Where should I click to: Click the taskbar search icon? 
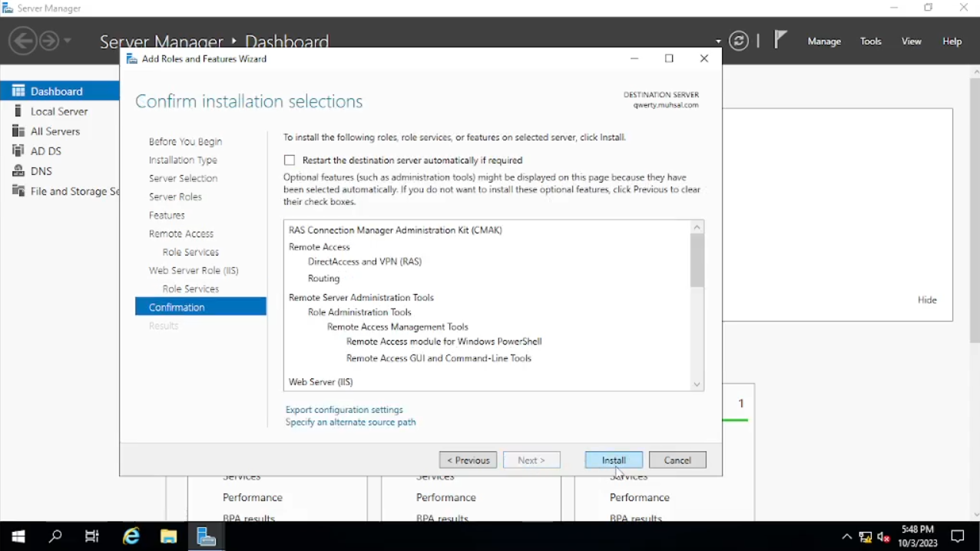pyautogui.click(x=55, y=536)
